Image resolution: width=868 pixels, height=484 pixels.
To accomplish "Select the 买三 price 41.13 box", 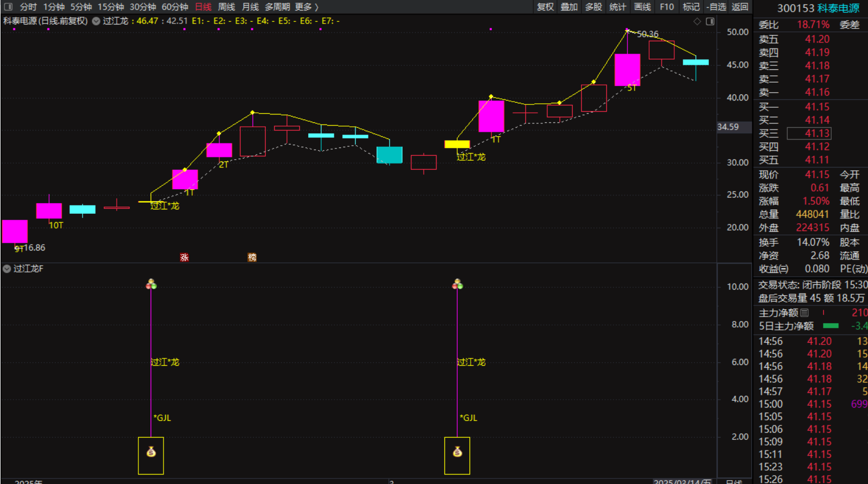I will (809, 133).
